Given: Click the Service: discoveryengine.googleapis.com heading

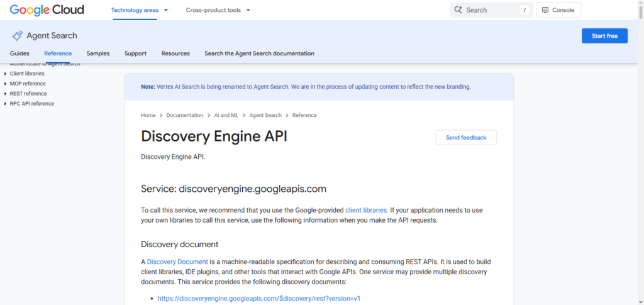Looking at the screenshot, I should tap(234, 189).
